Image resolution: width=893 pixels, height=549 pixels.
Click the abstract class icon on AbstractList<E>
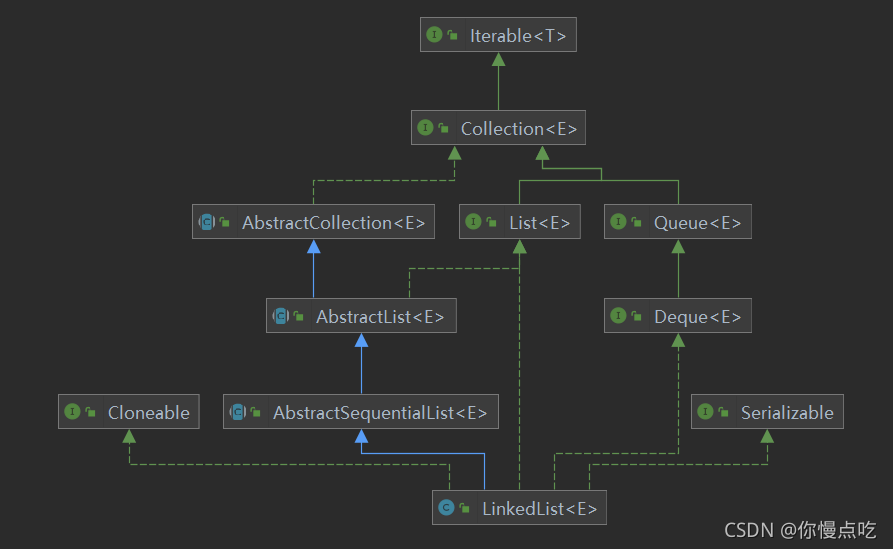click(x=281, y=316)
